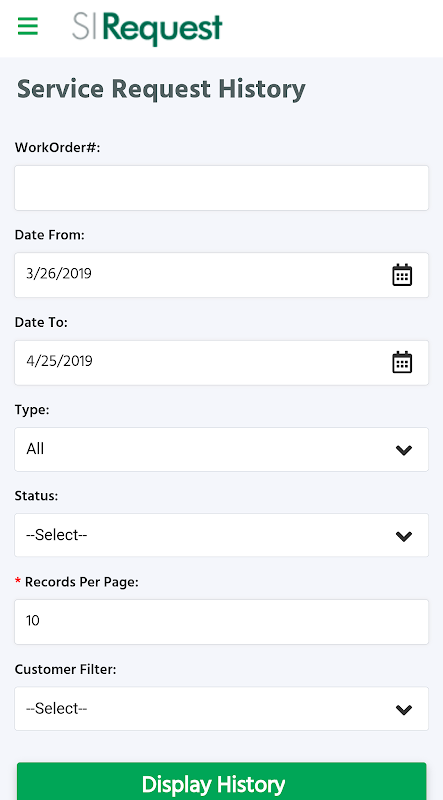Click the Service Request History heading

[x=161, y=89]
